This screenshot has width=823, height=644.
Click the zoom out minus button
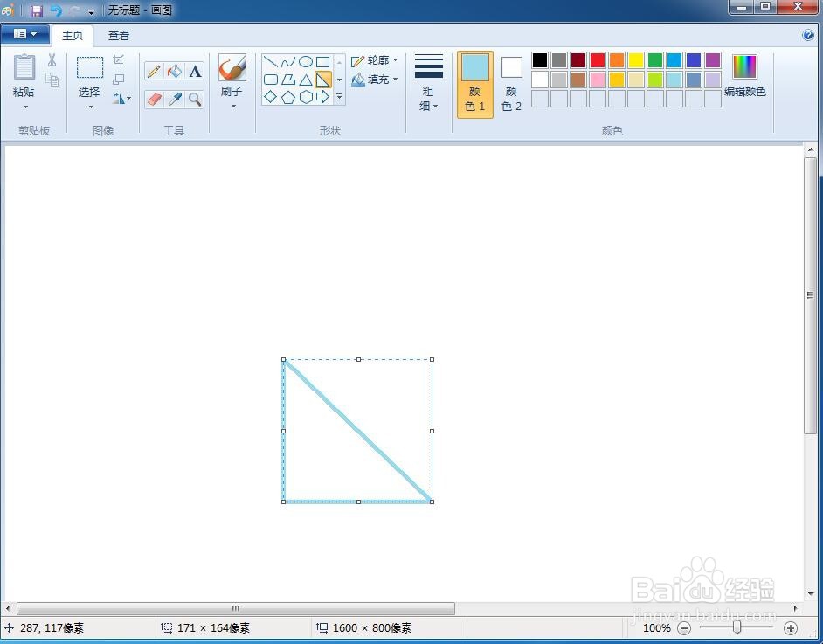(x=684, y=627)
